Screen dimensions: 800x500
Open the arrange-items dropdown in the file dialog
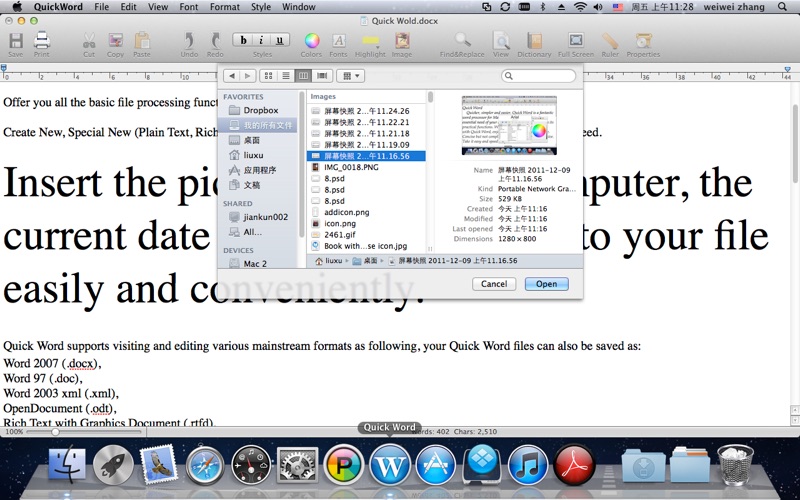pyautogui.click(x=350, y=76)
